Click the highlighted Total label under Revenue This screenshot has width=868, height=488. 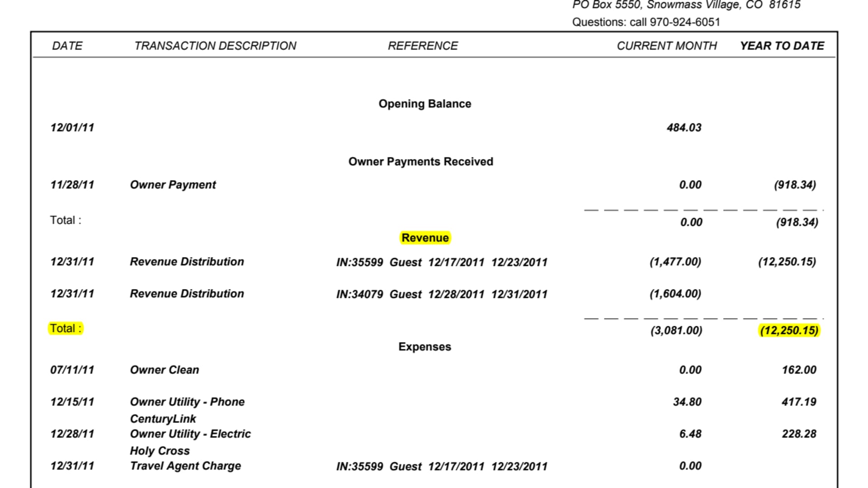(x=66, y=328)
